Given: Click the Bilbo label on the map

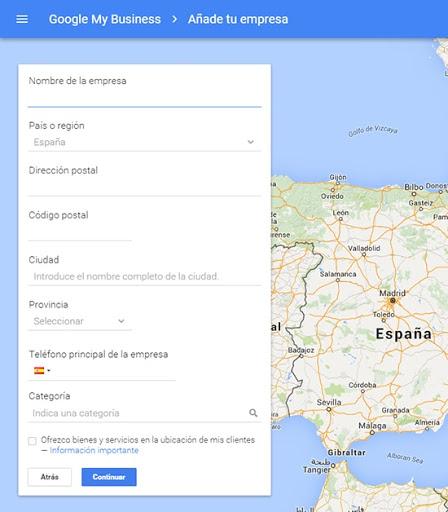Looking at the screenshot, I should [414, 187].
